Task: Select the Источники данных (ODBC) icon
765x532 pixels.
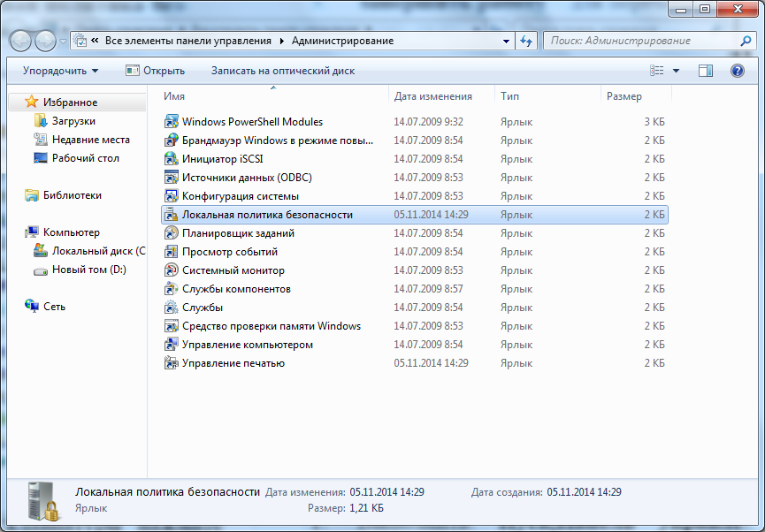Action: click(x=171, y=177)
